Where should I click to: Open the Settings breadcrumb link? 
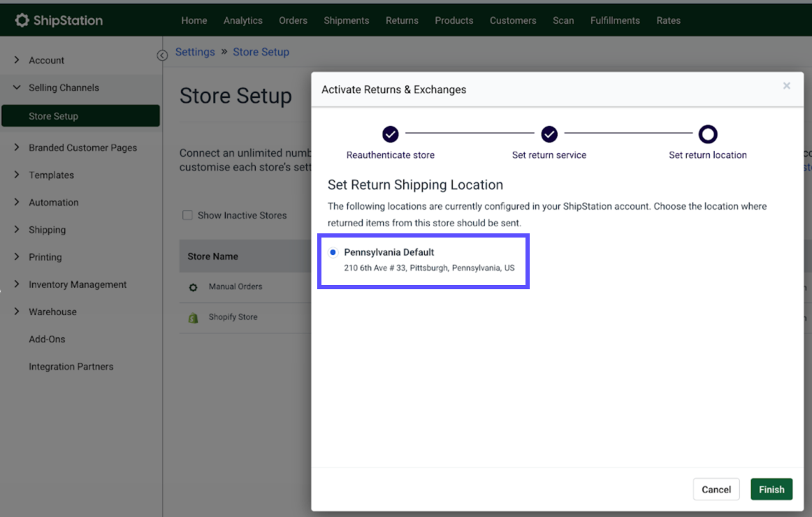point(195,52)
